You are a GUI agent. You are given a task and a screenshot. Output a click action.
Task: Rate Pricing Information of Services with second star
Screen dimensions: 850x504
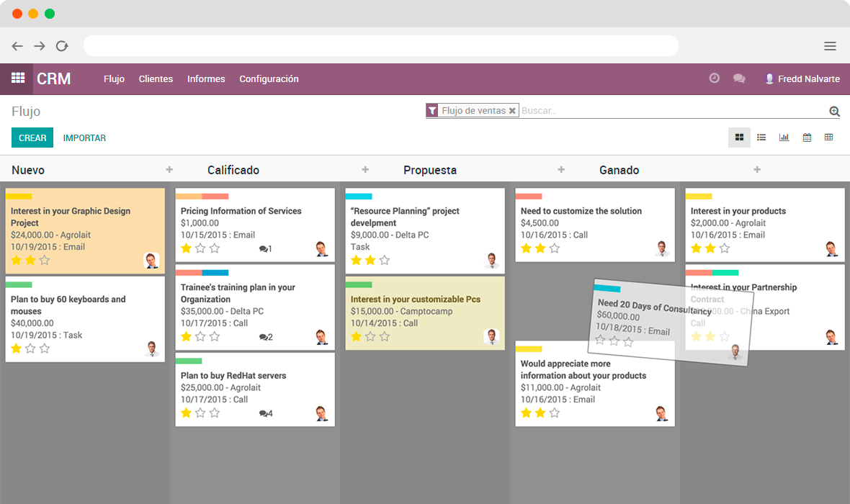(x=199, y=248)
